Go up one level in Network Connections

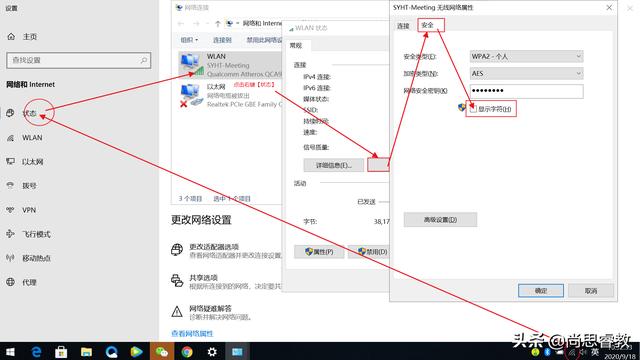pos(218,24)
